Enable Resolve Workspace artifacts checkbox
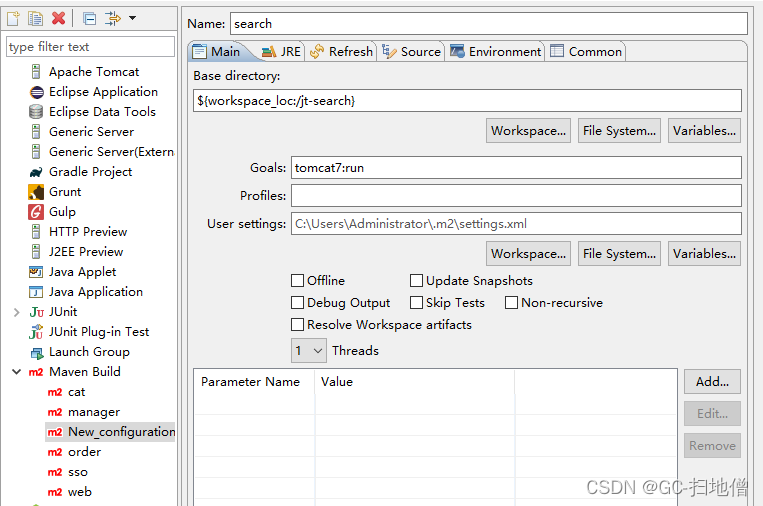 (x=297, y=325)
